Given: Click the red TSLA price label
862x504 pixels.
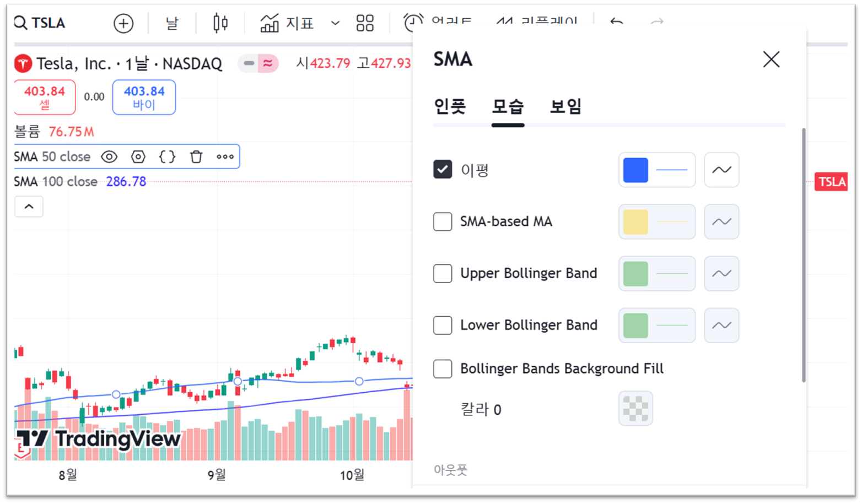Looking at the screenshot, I should coord(831,182).
